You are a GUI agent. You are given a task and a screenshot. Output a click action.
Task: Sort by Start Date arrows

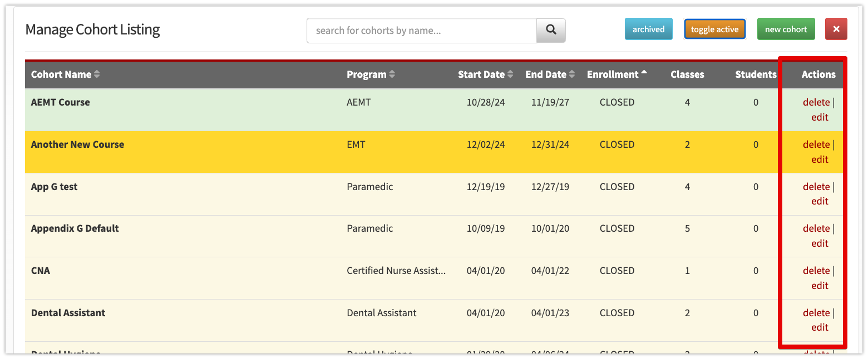click(510, 74)
